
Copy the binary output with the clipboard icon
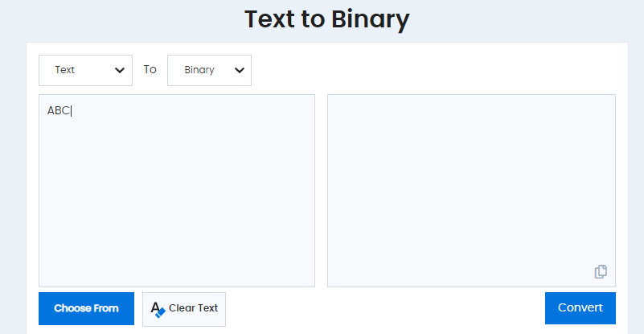click(601, 271)
